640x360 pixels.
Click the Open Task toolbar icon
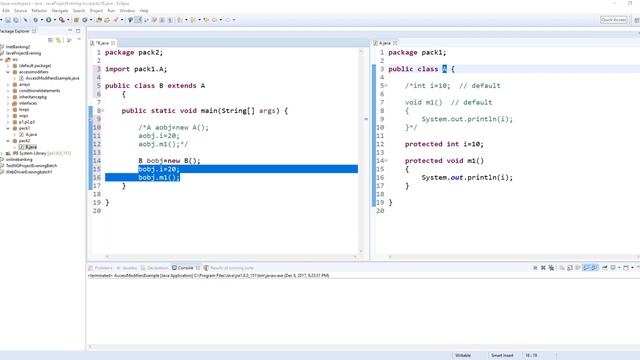pos(107,20)
